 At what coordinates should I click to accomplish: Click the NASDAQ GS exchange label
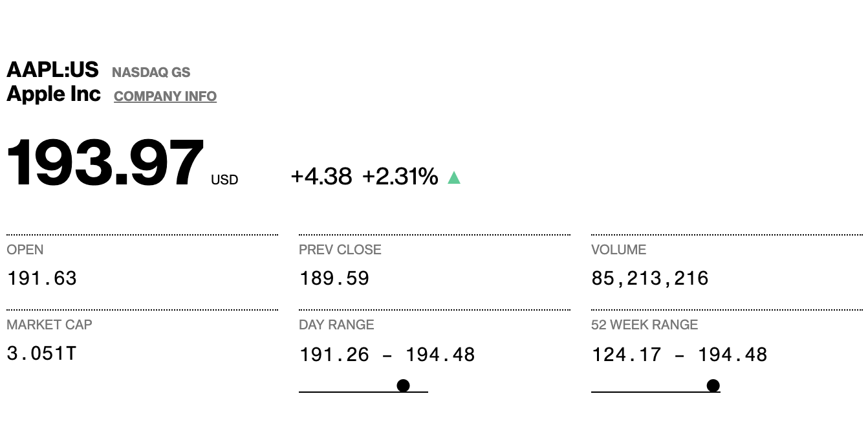click(x=151, y=72)
